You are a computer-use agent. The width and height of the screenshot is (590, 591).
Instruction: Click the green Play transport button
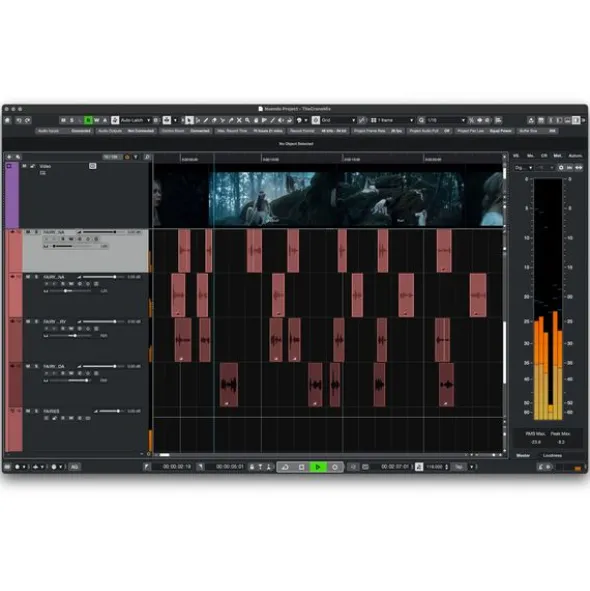(x=318, y=467)
